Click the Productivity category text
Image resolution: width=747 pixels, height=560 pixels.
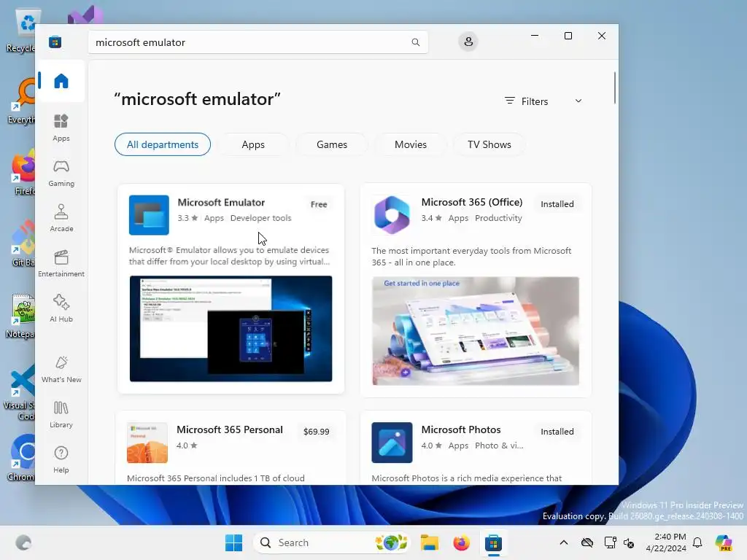coord(498,218)
